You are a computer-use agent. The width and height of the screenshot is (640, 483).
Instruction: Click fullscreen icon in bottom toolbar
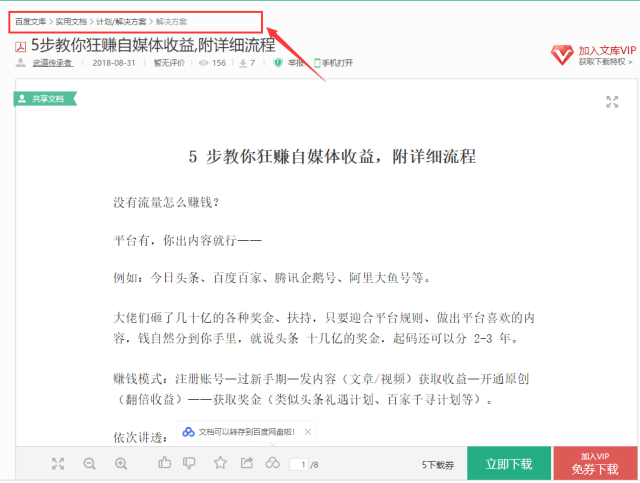58,464
